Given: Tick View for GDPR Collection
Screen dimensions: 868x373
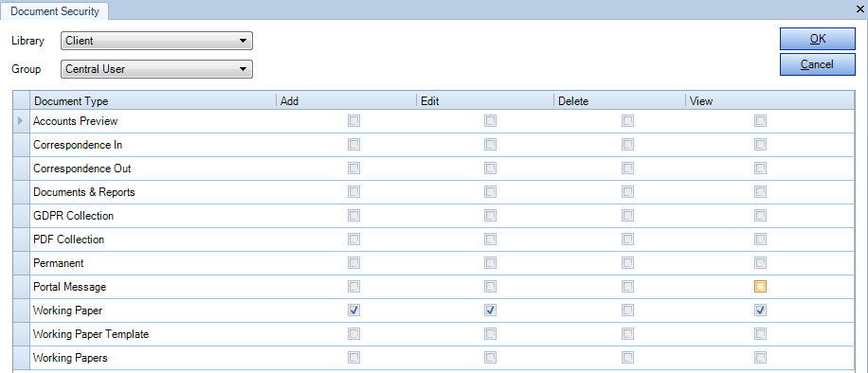Looking at the screenshot, I should (x=760, y=215).
